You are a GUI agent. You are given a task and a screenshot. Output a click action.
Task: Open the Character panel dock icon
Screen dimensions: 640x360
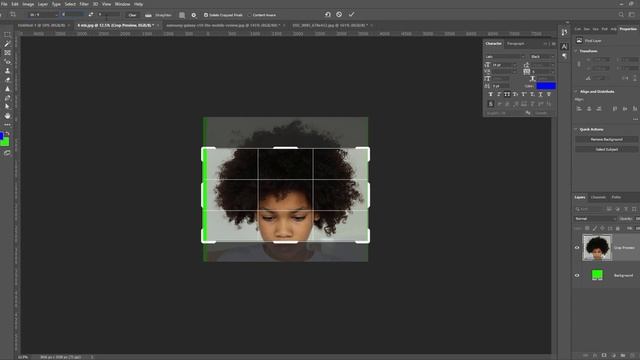pos(564,47)
